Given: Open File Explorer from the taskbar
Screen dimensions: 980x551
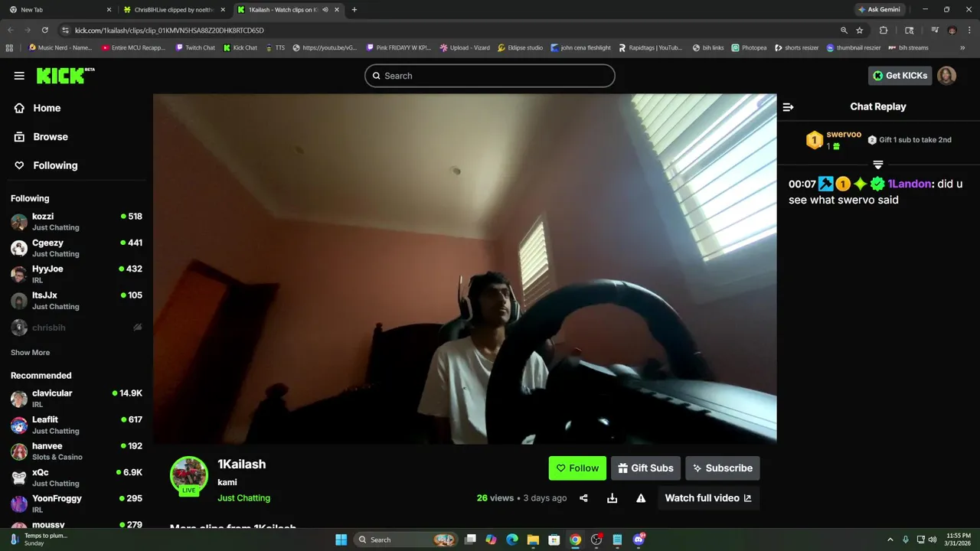Looking at the screenshot, I should (x=533, y=540).
